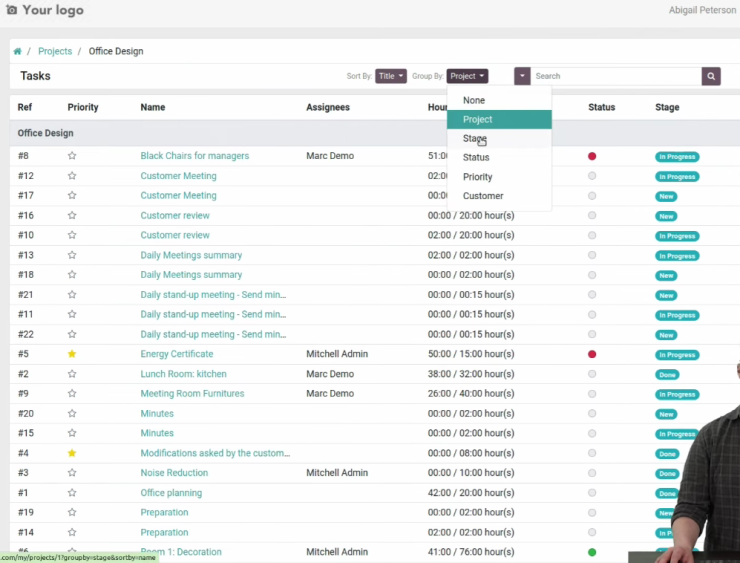740x563 pixels.
Task: Click the Search input field
Action: [616, 76]
